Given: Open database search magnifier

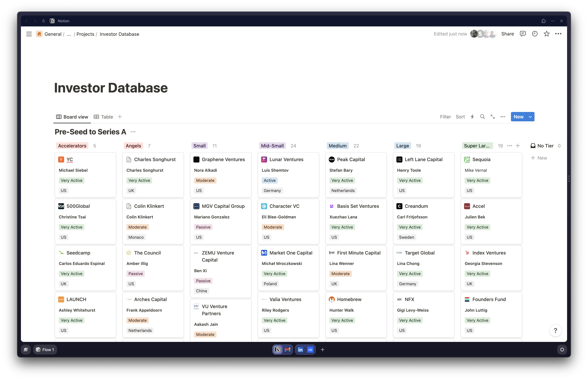Looking at the screenshot, I should [482, 117].
